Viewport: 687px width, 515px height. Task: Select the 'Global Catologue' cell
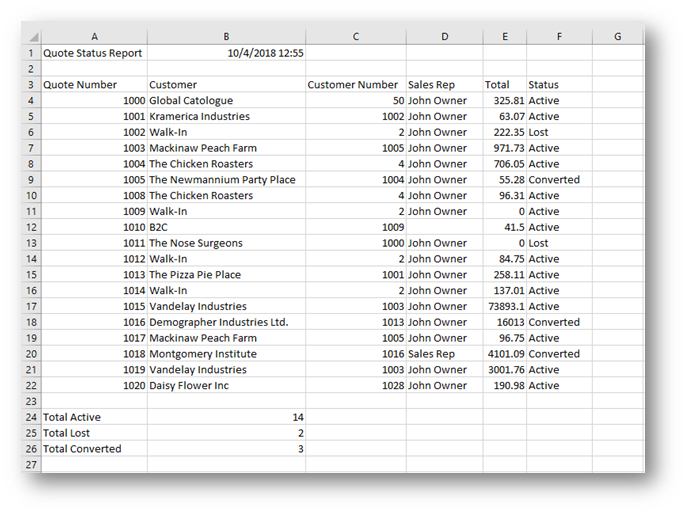click(226, 100)
